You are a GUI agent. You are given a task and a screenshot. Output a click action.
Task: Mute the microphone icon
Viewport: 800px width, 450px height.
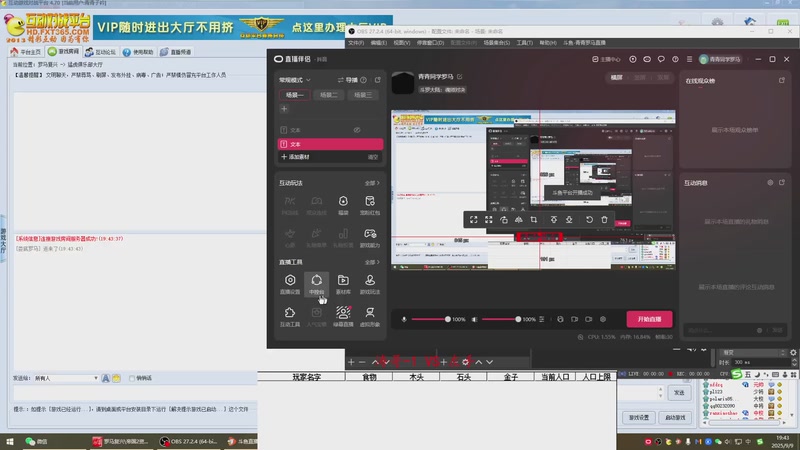click(x=404, y=319)
